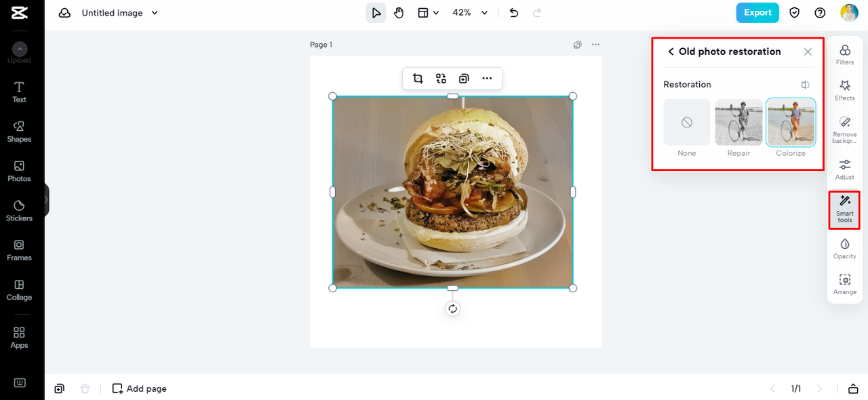Click the Redo arrow
This screenshot has width=868, height=400.
pos(537,13)
